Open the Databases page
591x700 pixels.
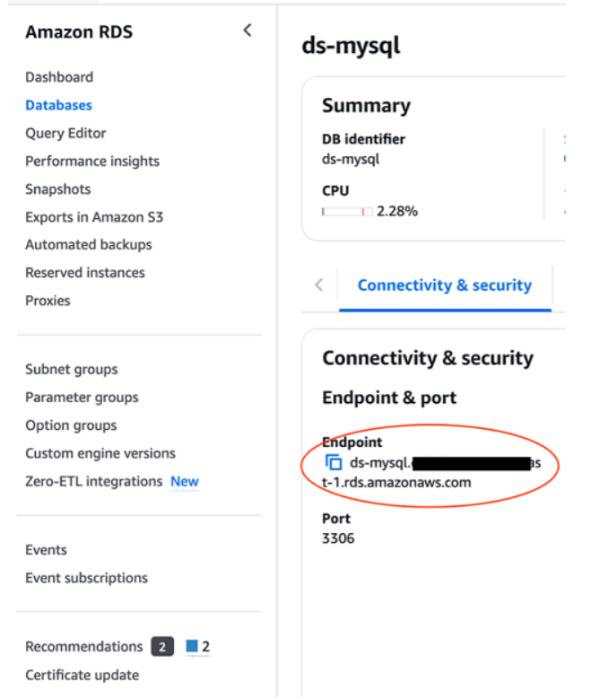point(58,105)
